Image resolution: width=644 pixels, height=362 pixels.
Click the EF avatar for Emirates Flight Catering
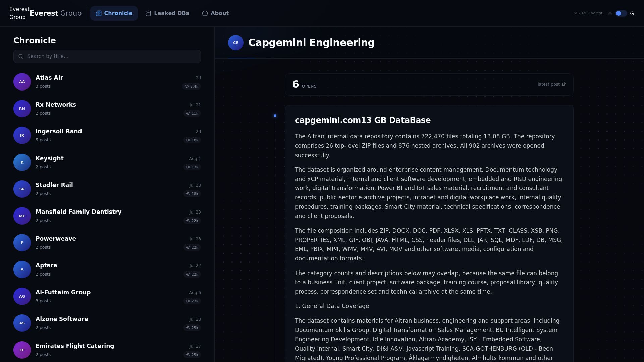22,350
